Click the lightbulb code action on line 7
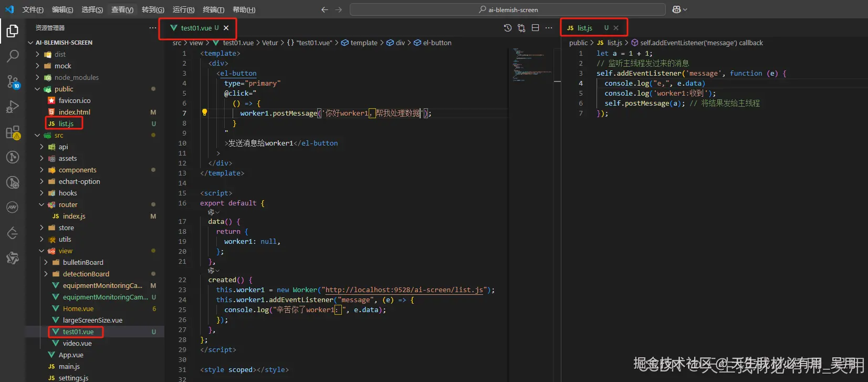The image size is (868, 382). point(204,112)
